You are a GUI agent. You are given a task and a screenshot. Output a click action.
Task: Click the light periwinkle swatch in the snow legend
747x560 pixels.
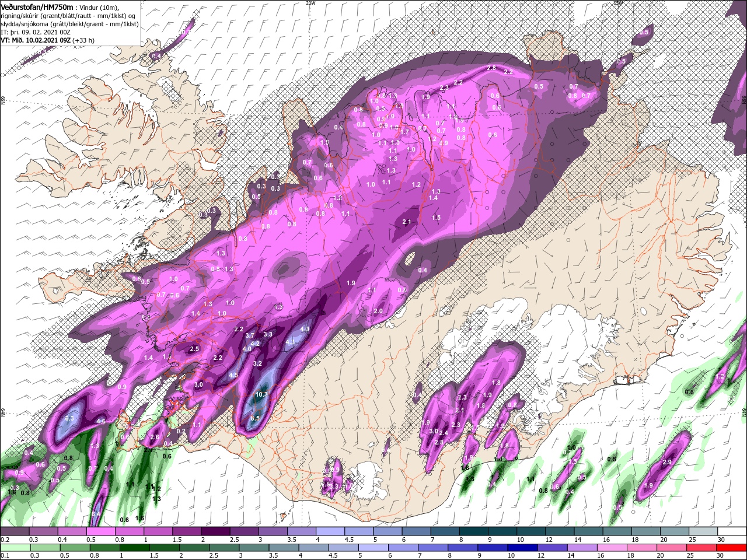click(x=330, y=531)
